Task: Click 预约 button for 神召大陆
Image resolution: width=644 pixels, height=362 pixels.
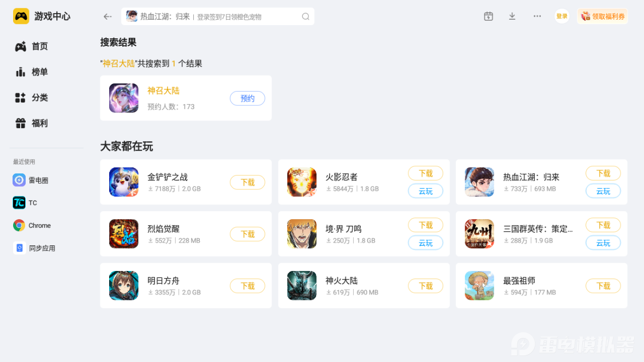Action: pyautogui.click(x=247, y=99)
